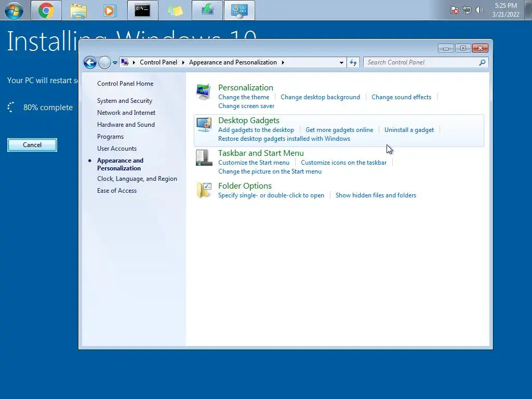This screenshot has height=399, width=532.
Task: Click the Control Panel icon in the address bar
Action: tap(125, 62)
